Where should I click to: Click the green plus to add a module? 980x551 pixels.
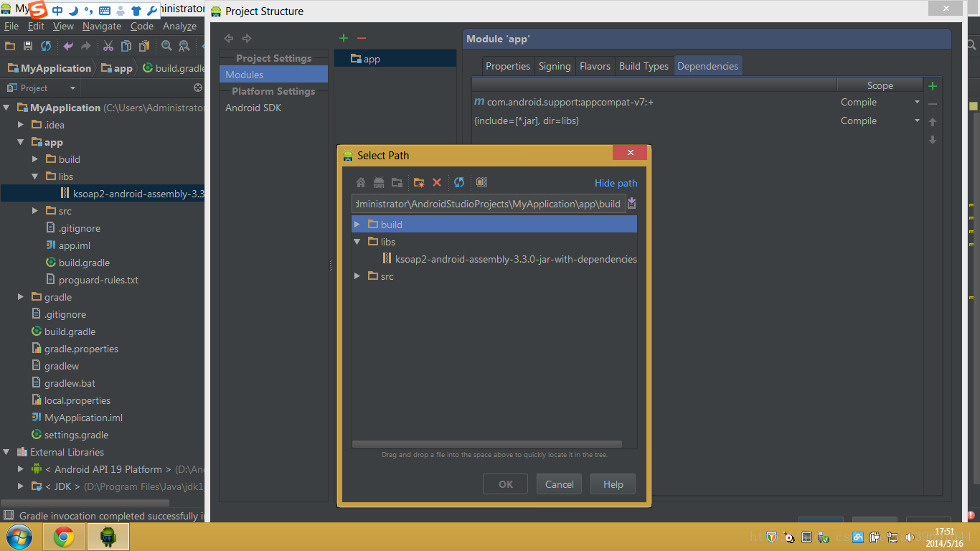pyautogui.click(x=344, y=38)
